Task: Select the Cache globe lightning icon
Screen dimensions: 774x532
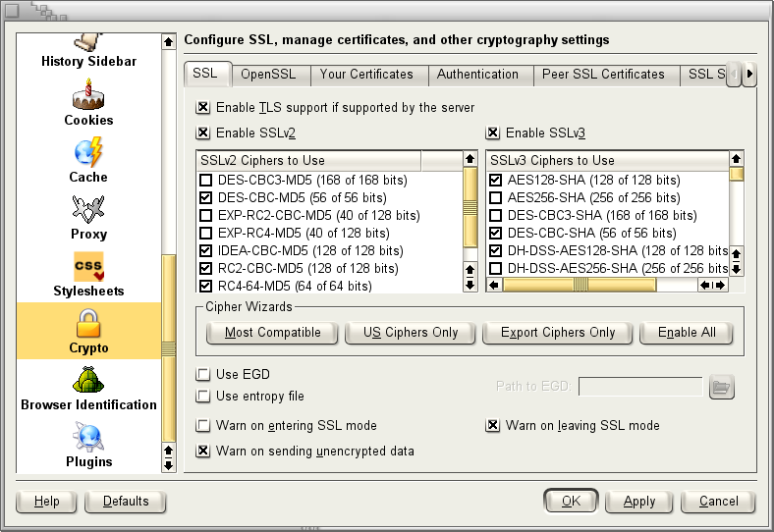Action: tap(88, 152)
